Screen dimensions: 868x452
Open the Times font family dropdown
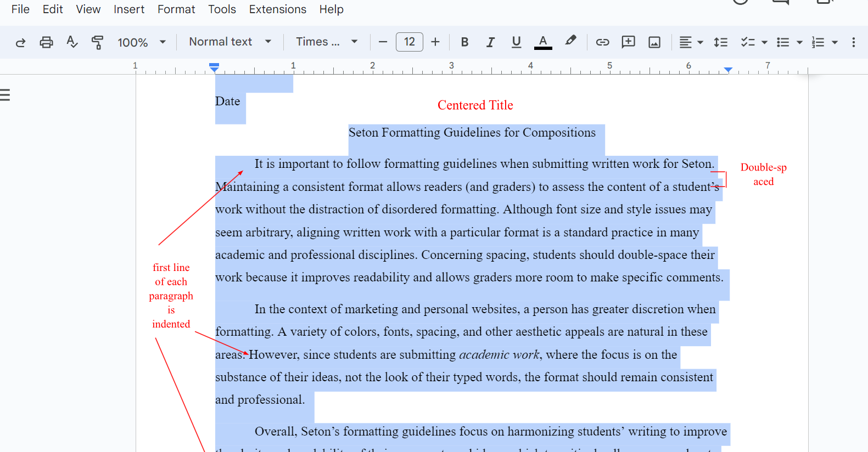(327, 42)
